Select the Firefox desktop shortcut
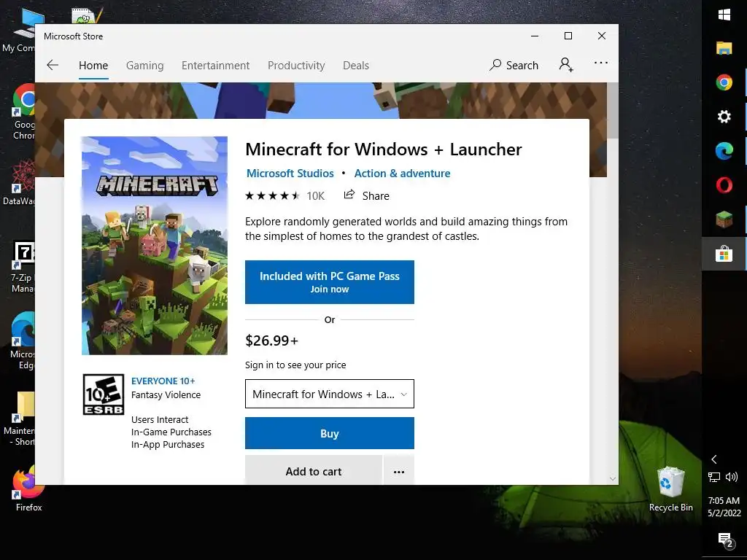 click(x=28, y=489)
